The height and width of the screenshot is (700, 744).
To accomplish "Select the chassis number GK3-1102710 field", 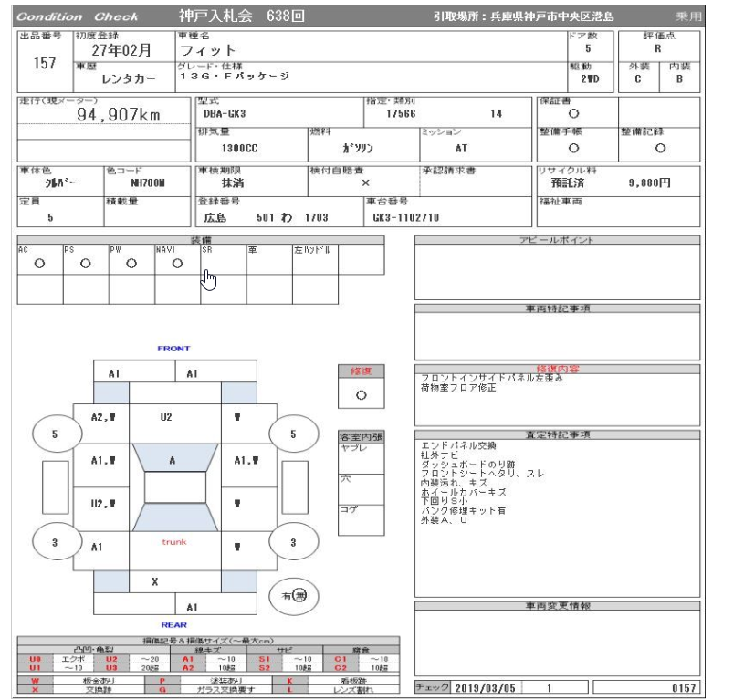I will point(406,218).
